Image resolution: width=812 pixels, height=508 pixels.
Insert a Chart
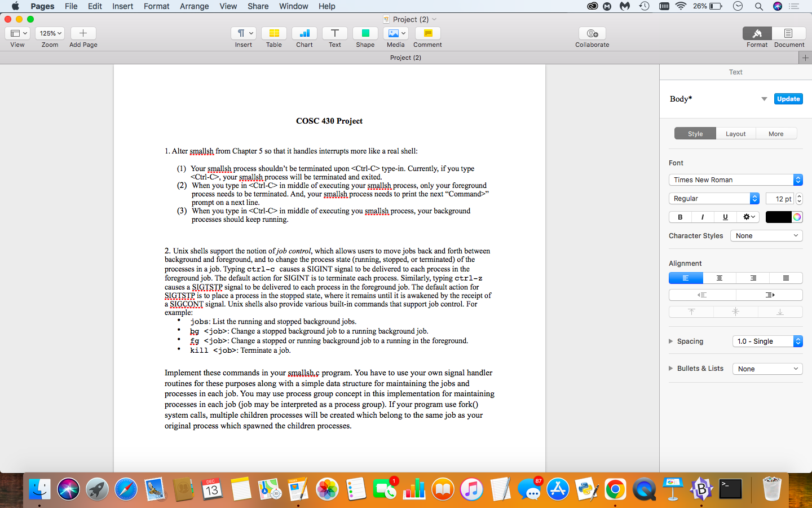tap(304, 33)
